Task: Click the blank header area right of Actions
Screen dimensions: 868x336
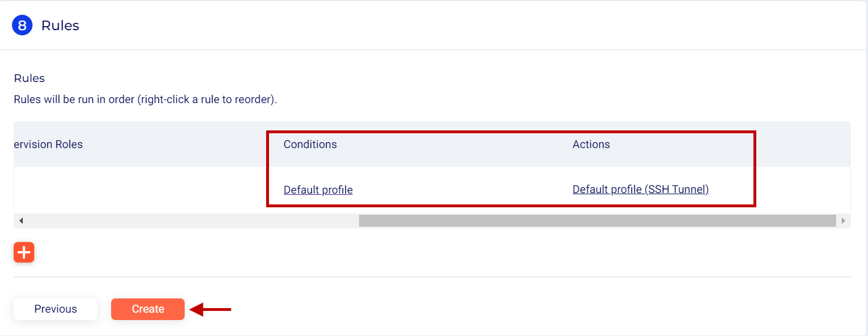Action: pos(804,145)
